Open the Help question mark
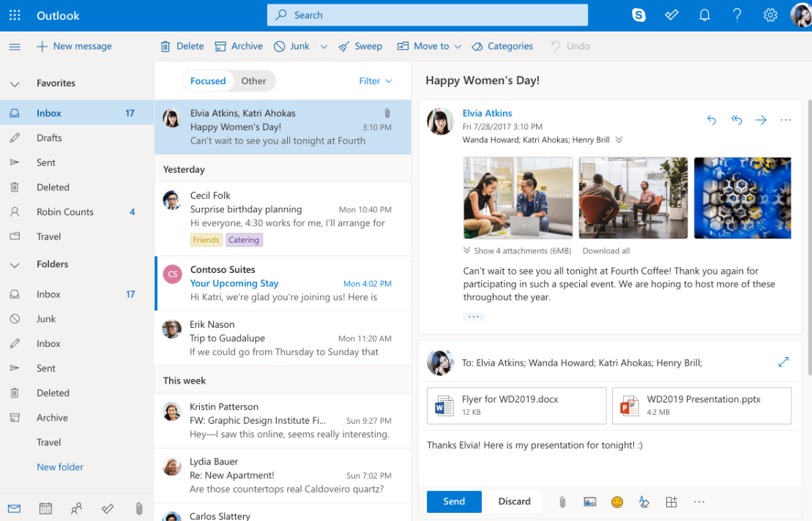This screenshot has height=521, width=812. coord(737,15)
